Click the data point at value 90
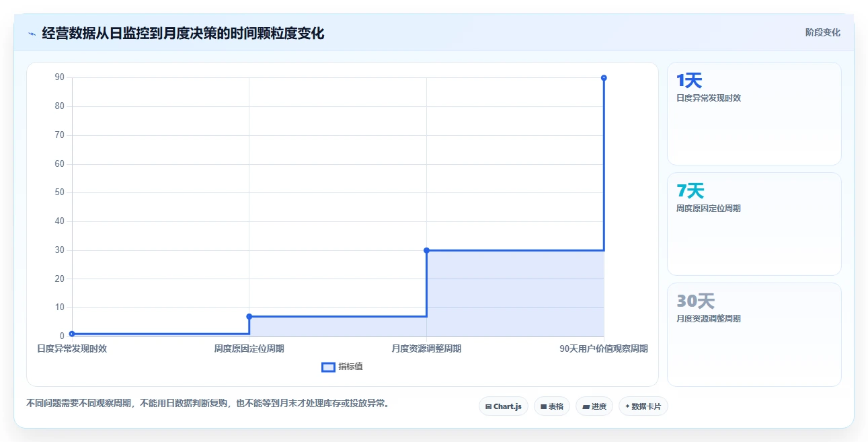The width and height of the screenshot is (868, 442). pyautogui.click(x=604, y=78)
